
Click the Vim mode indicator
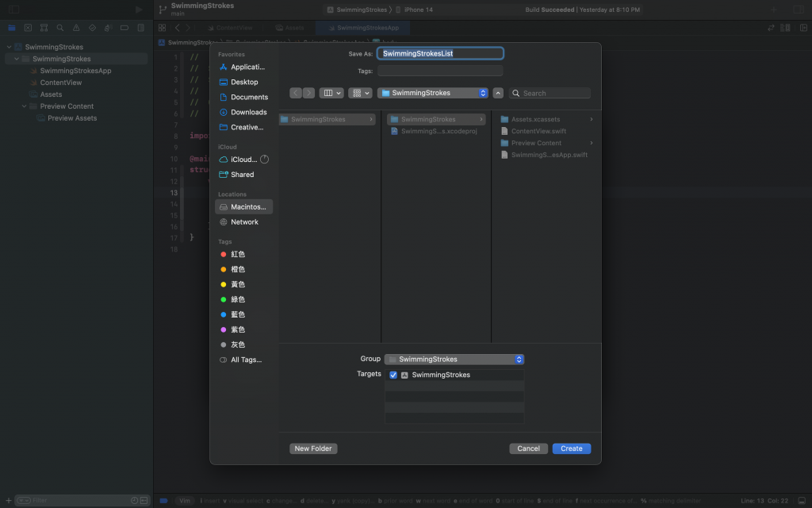185,501
